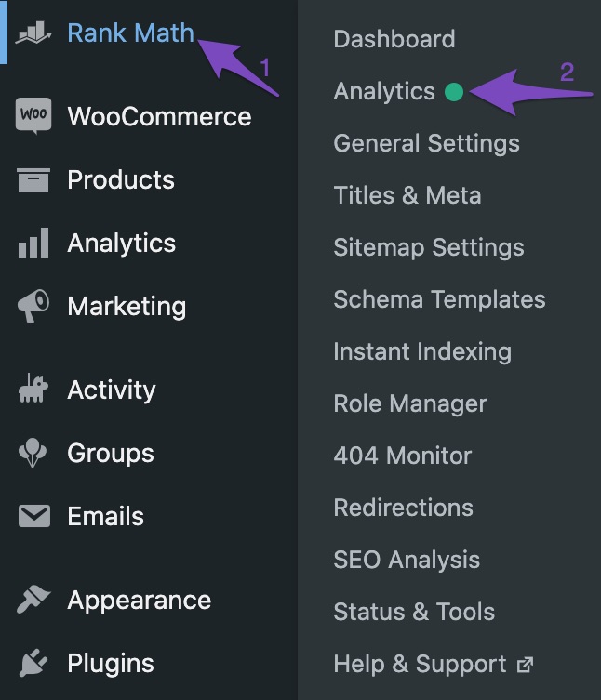Select Schema Templates from the submenu
Viewport: 601px width, 700px height.
click(440, 299)
